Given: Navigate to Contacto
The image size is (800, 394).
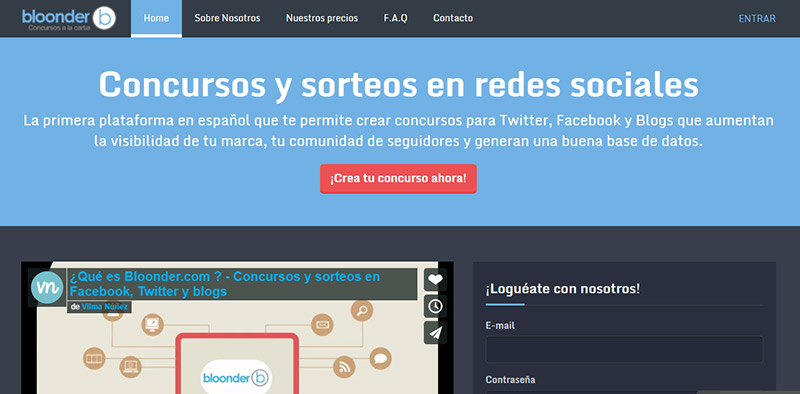Looking at the screenshot, I should coord(453,18).
